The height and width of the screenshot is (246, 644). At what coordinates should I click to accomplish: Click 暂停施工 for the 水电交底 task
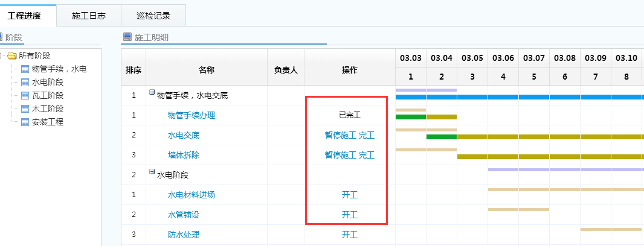coord(341,135)
